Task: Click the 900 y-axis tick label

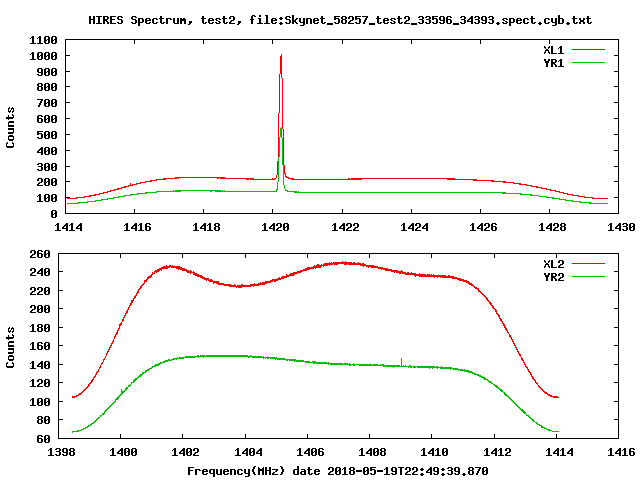Action: coord(47,72)
